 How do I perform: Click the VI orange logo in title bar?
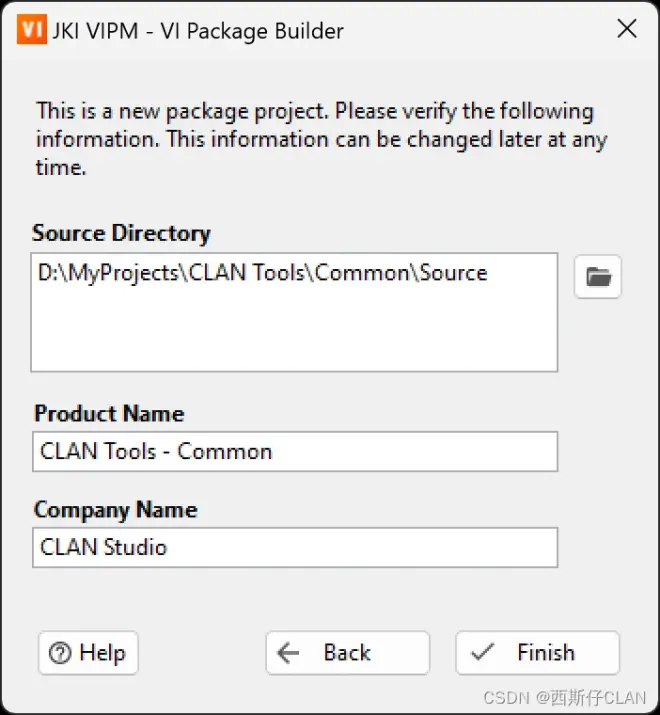pos(31,29)
